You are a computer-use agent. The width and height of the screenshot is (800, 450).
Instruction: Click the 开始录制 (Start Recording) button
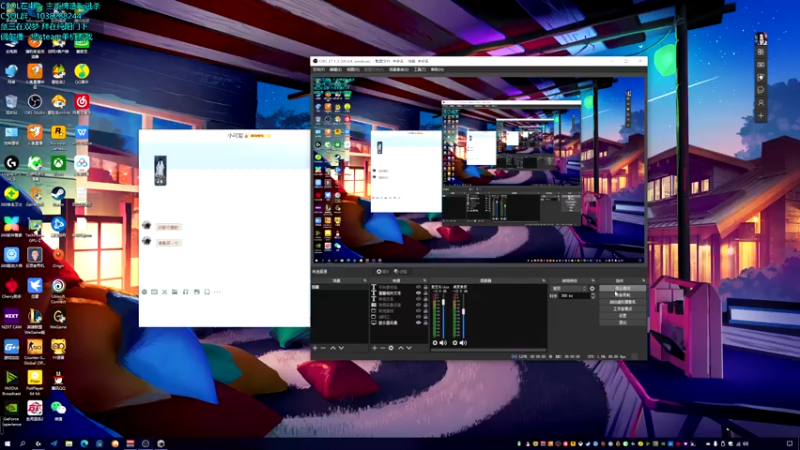(622, 295)
